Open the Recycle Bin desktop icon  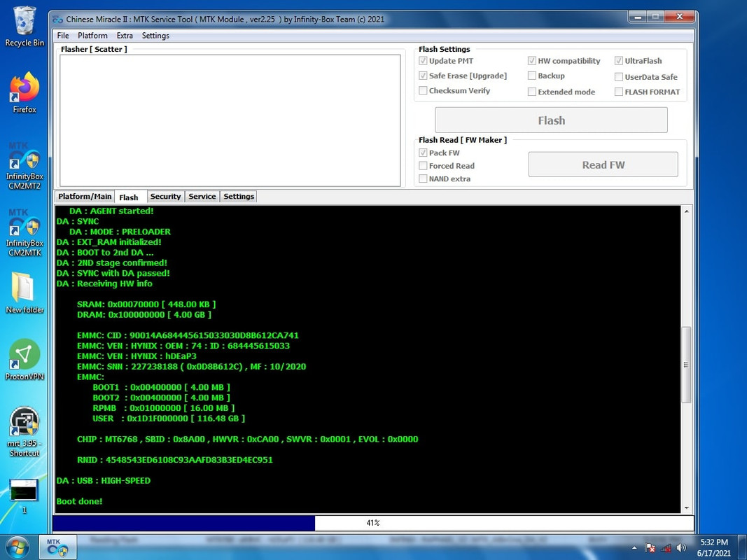25,26
